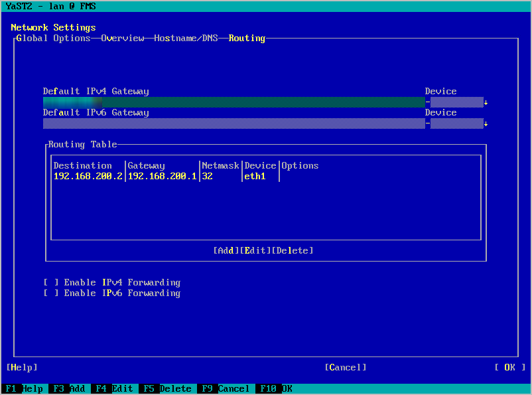Focus the Default IPv4 Gateway field
This screenshot has height=395, width=532.
pos(232,102)
